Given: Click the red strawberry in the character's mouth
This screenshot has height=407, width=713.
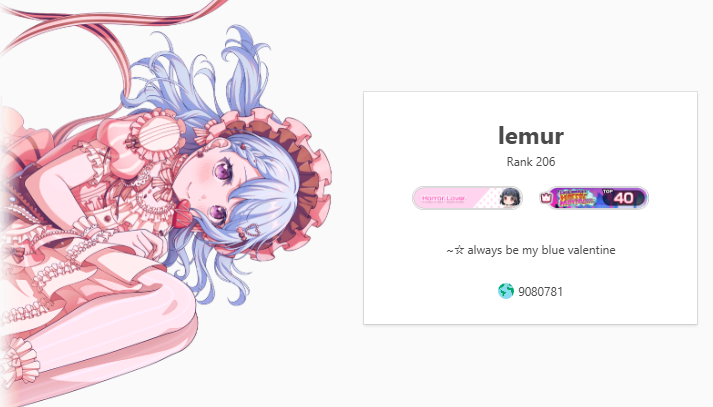Looking at the screenshot, I should (x=182, y=210).
